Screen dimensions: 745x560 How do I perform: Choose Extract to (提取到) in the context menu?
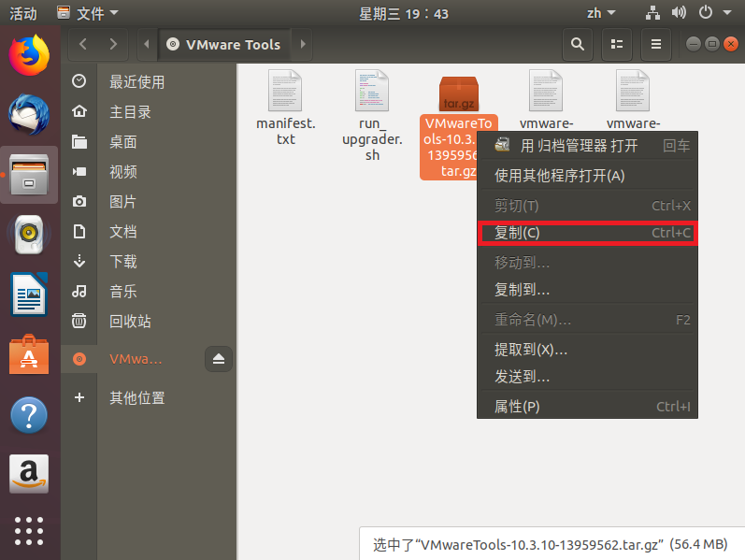531,349
